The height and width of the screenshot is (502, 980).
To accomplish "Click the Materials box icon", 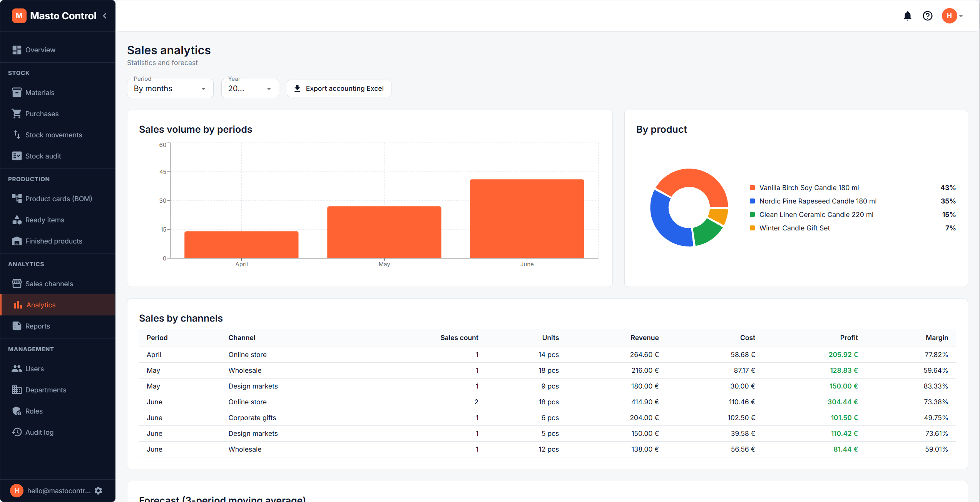I will 17,92.
